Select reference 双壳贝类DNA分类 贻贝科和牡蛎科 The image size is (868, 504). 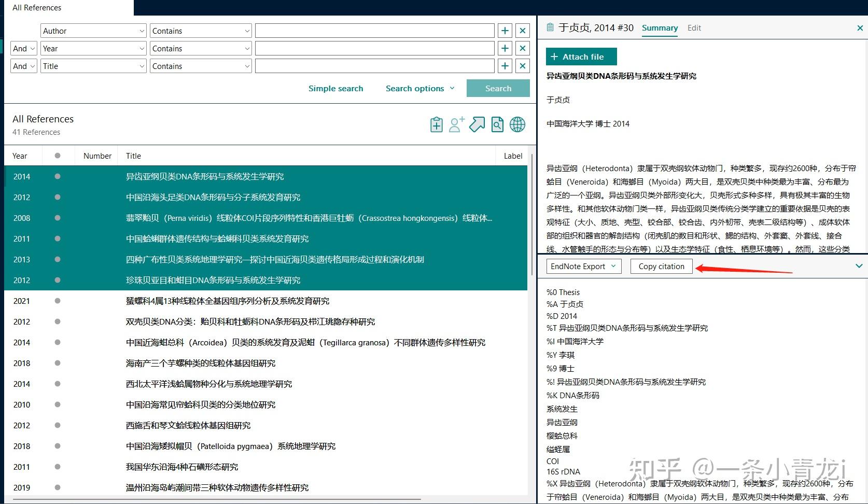(265, 321)
